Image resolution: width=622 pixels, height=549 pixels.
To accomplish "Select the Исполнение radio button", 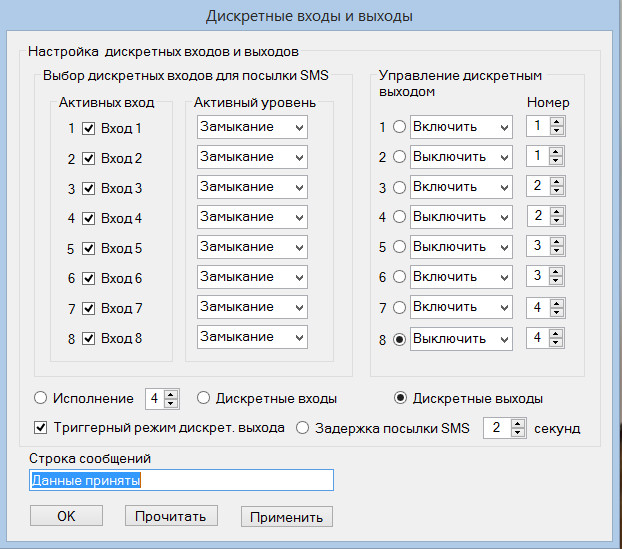I will pos(40,397).
